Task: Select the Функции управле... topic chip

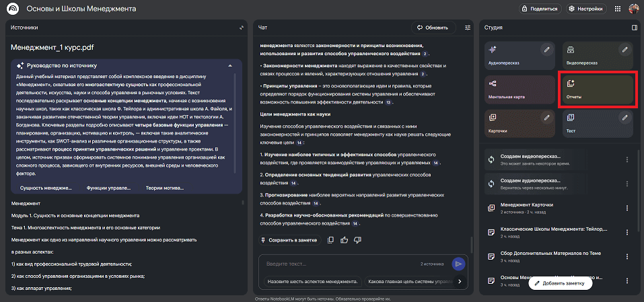Action: click(x=108, y=188)
